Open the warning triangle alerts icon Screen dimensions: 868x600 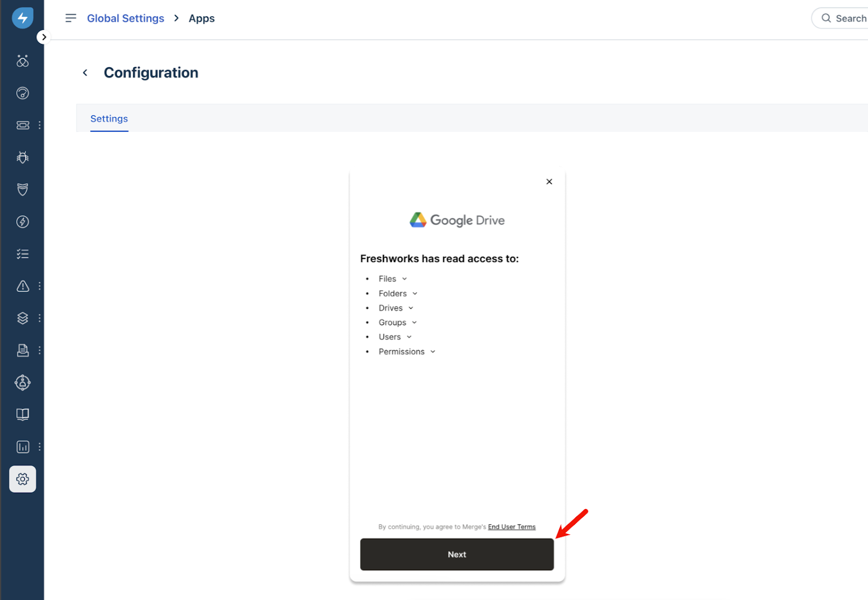(x=23, y=286)
